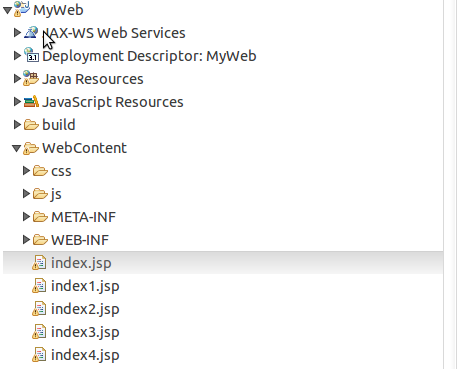Select the index2.jsp file label
This screenshot has height=369, width=460.
coord(85,309)
